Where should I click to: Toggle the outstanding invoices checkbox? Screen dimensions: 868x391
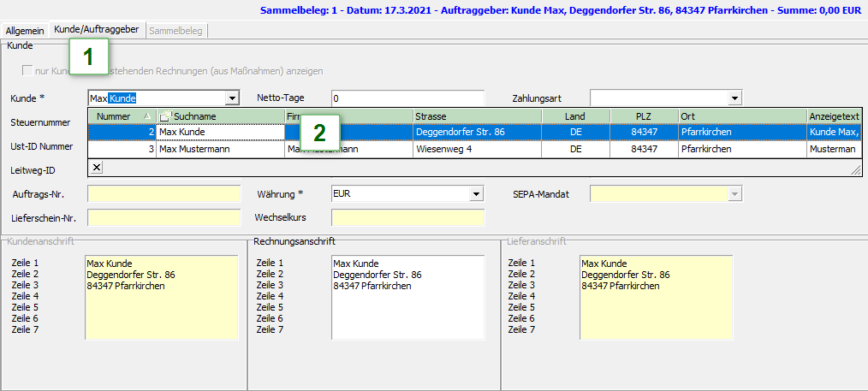[x=27, y=70]
